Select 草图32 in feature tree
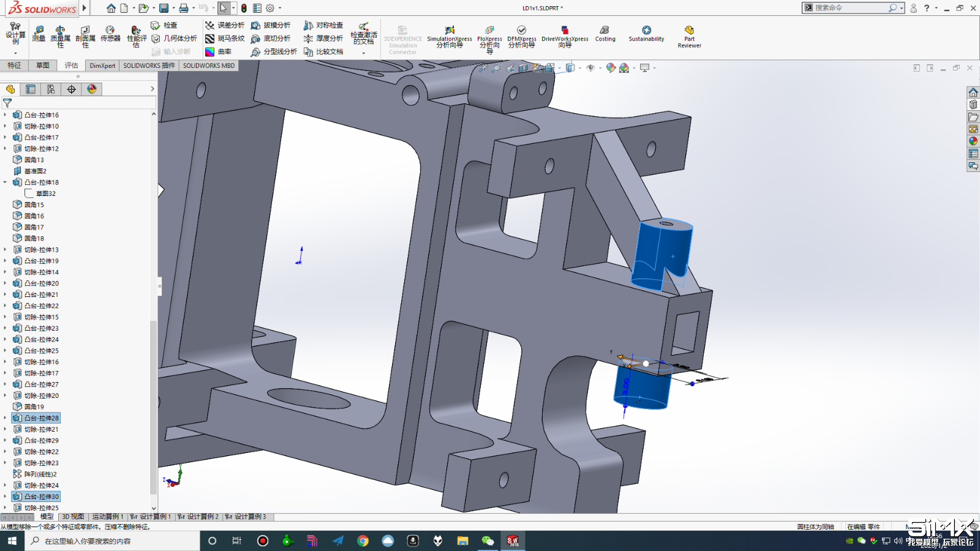 tap(40, 193)
